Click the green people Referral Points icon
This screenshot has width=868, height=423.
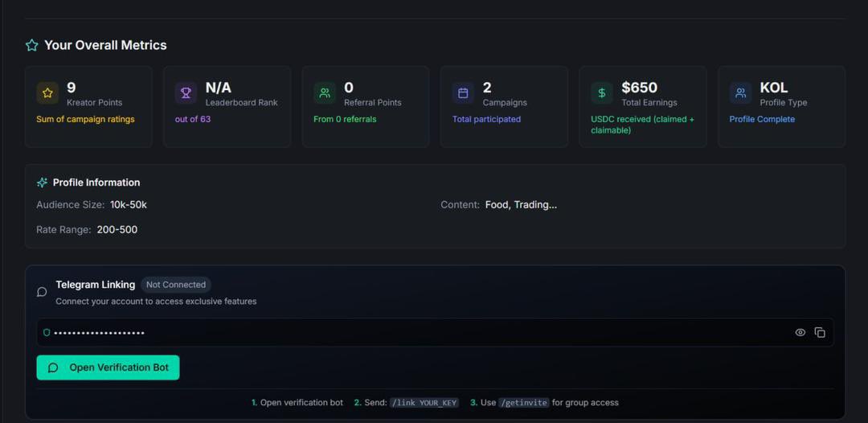325,93
